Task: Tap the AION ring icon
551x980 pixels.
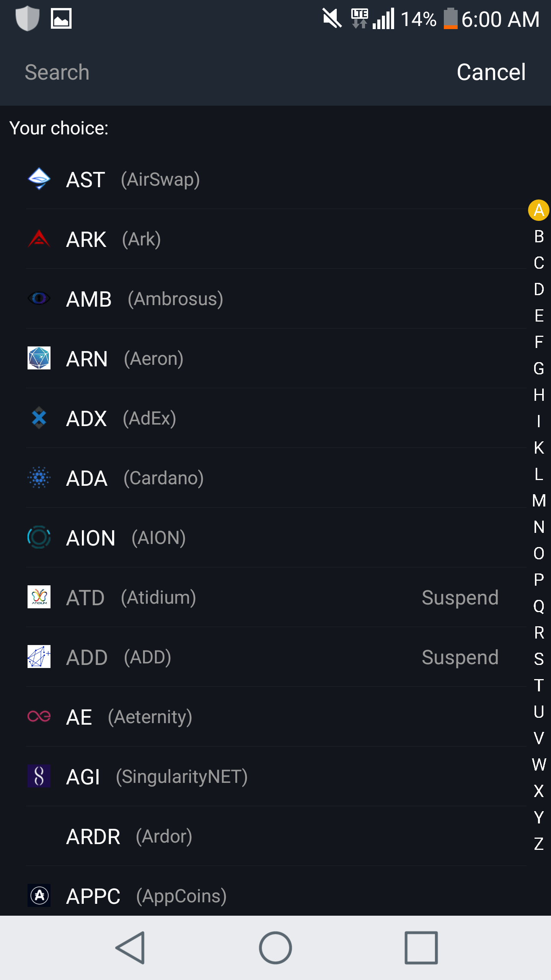Action: tap(39, 537)
